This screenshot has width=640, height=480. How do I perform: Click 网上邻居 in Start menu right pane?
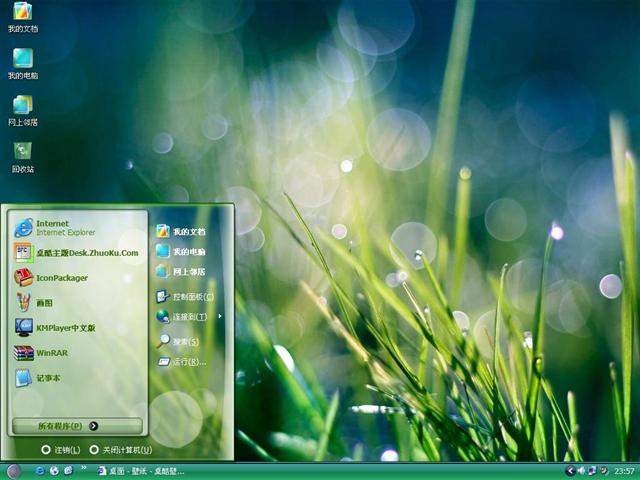pyautogui.click(x=181, y=271)
